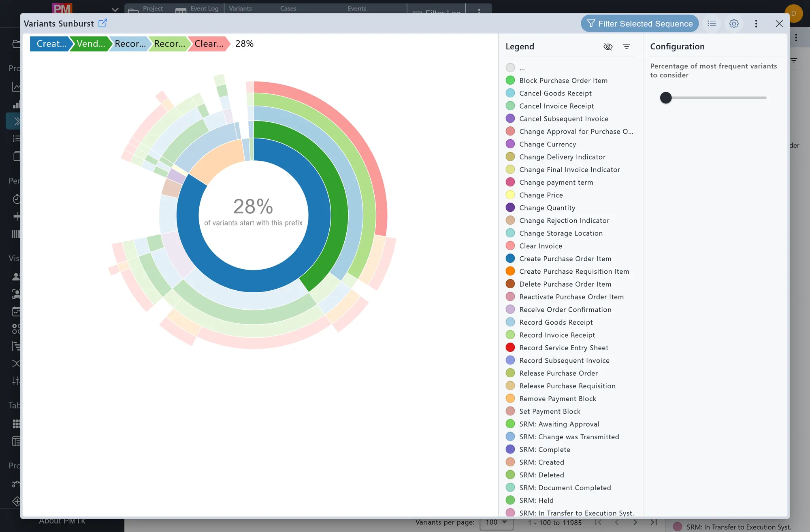Image resolution: width=810 pixels, height=532 pixels.
Task: Open Variants per page dropdown showing 100
Action: tap(497, 523)
